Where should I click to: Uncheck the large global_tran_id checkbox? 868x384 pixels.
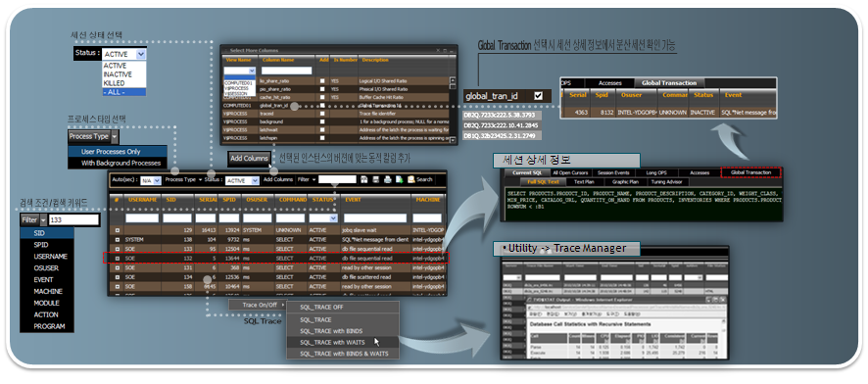point(538,96)
